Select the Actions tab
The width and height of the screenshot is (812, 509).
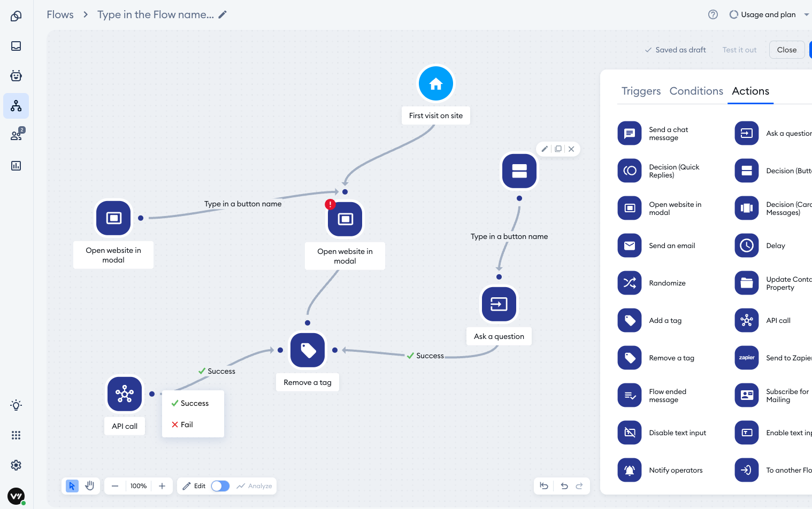[x=750, y=91]
